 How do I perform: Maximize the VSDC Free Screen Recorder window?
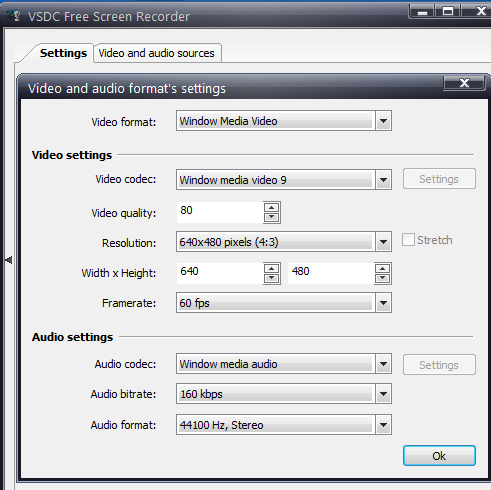point(447,11)
